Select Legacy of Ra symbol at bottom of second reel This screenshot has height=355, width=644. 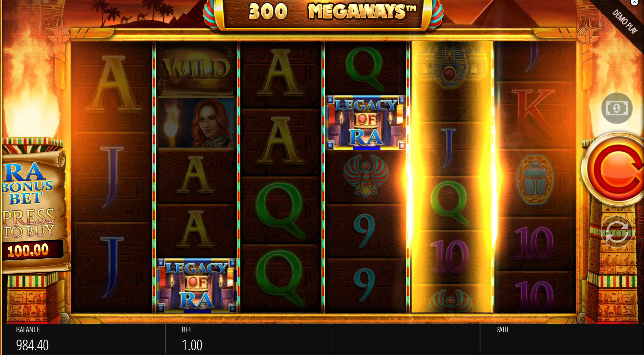point(197,285)
